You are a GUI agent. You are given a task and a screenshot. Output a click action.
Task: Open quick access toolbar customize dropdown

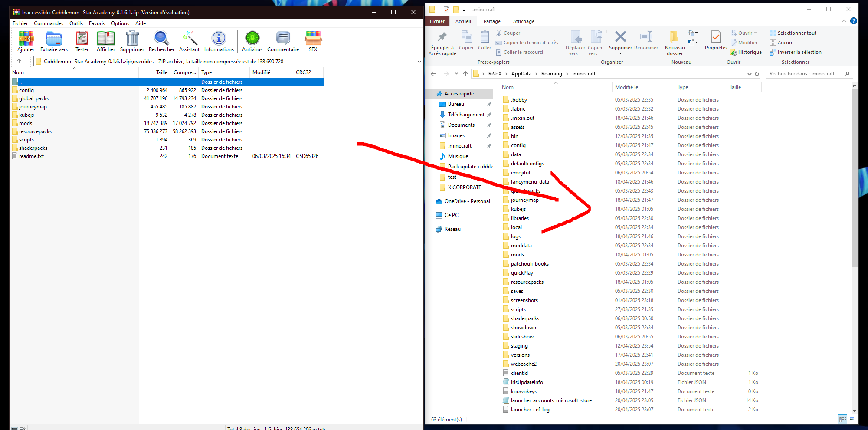(464, 10)
